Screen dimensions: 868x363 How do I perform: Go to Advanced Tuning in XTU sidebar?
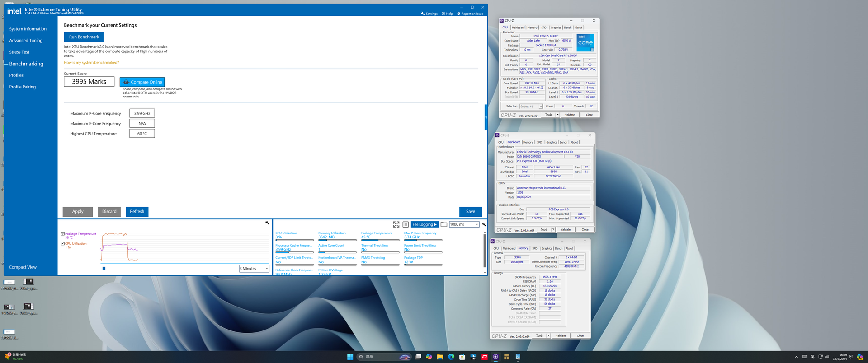click(x=26, y=41)
